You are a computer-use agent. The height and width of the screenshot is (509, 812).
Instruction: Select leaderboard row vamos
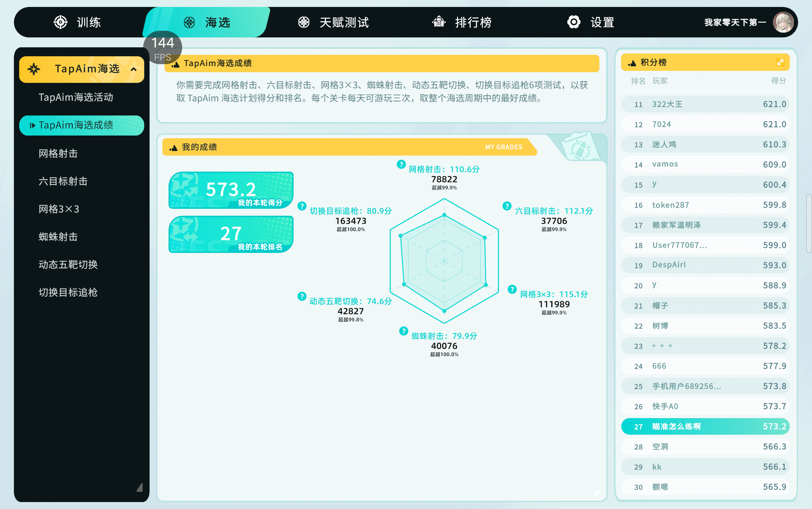pyautogui.click(x=705, y=164)
